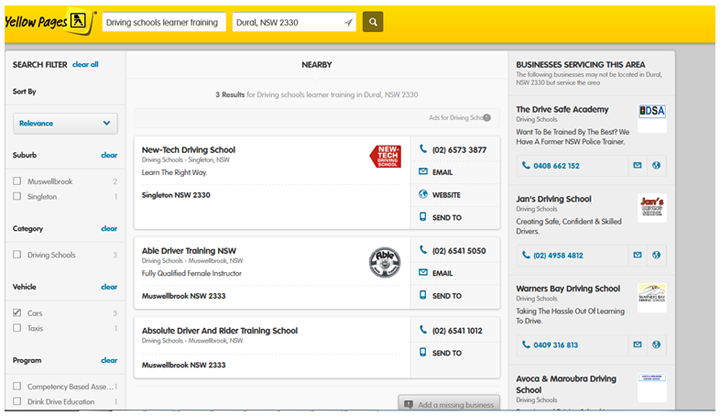The height and width of the screenshot is (416, 720).
Task: Click SEND TO for Able Driver Training
Action: coord(446,296)
